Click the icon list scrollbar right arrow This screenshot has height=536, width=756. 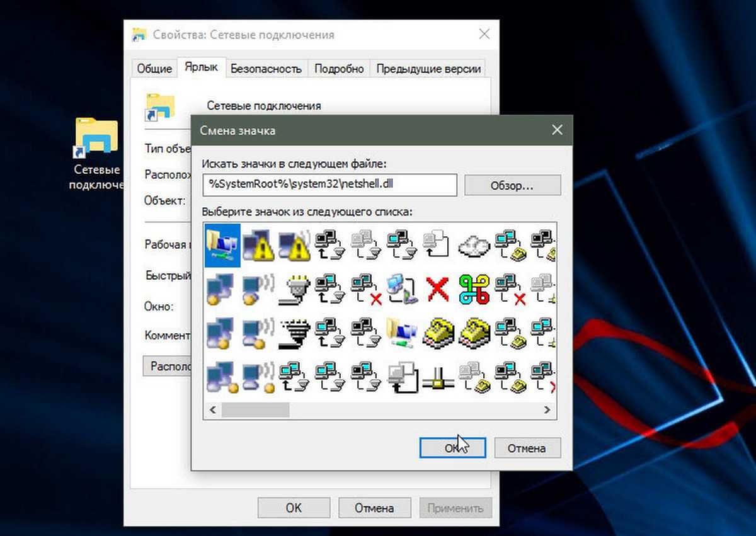pyautogui.click(x=547, y=410)
